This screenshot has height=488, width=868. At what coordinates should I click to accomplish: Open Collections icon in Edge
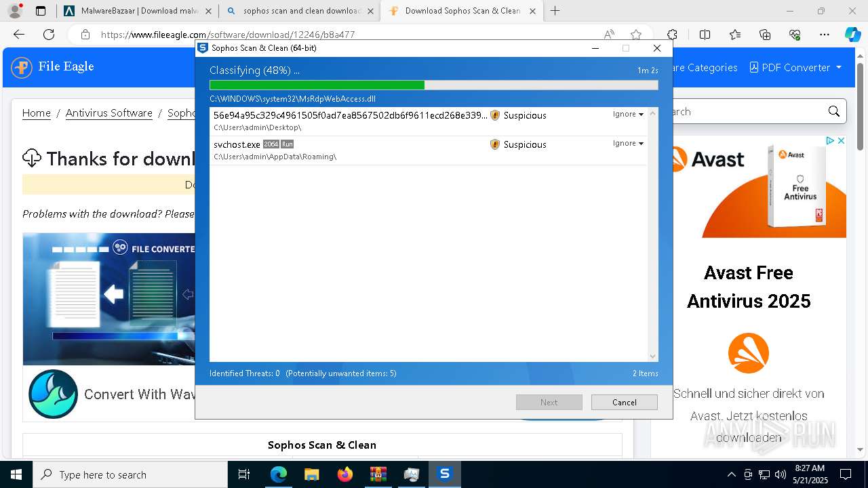pyautogui.click(x=765, y=35)
